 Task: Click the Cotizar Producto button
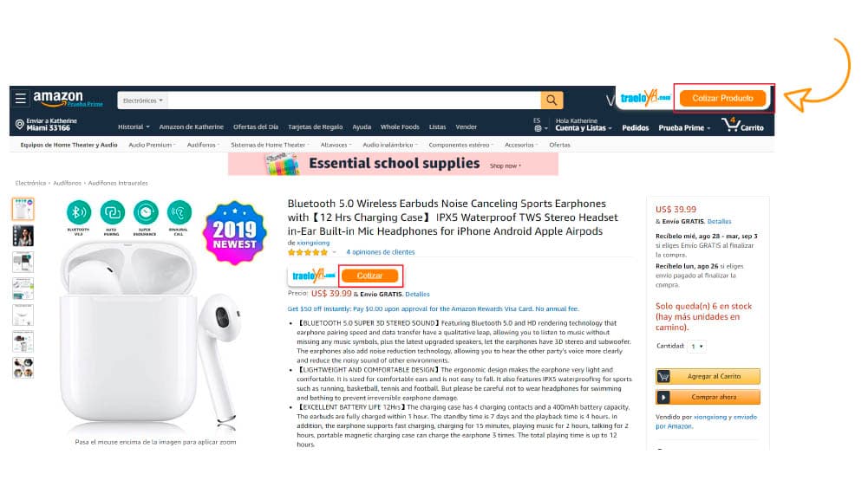point(722,99)
